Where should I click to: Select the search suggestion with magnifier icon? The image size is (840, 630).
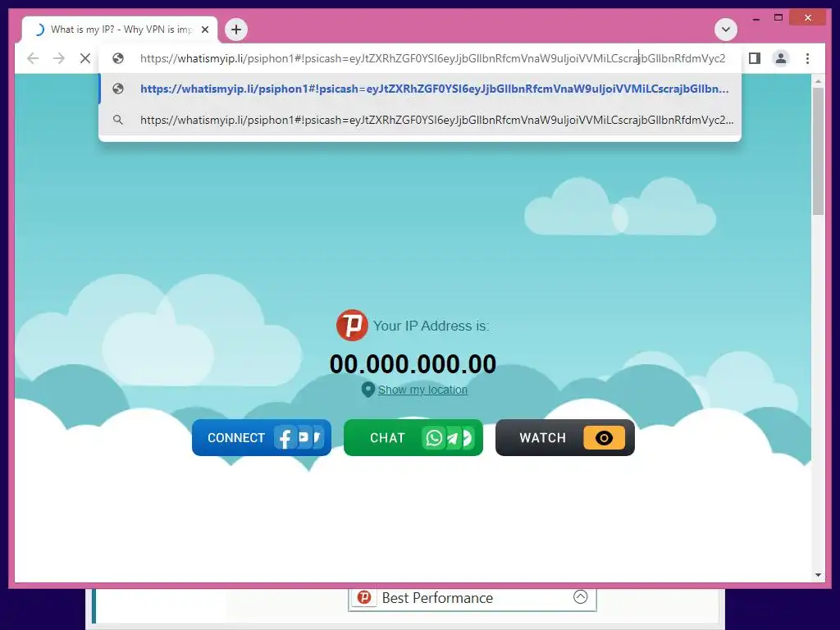click(420, 120)
